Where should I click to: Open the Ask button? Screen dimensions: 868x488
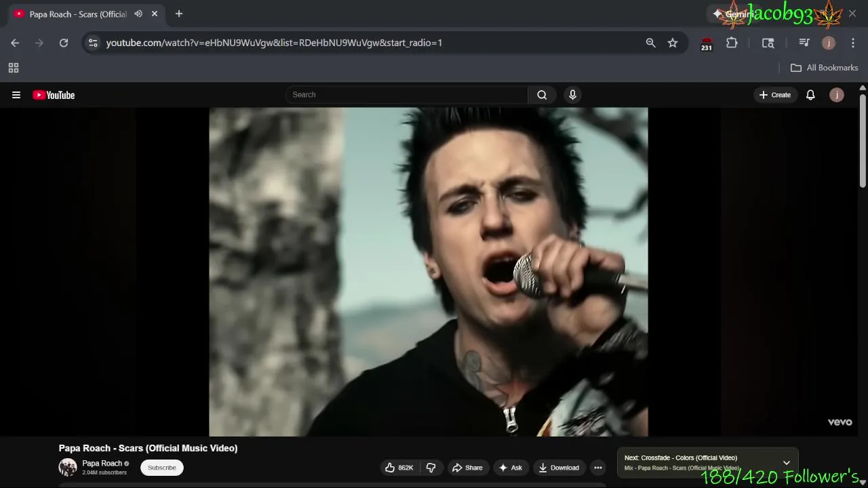pyautogui.click(x=511, y=468)
